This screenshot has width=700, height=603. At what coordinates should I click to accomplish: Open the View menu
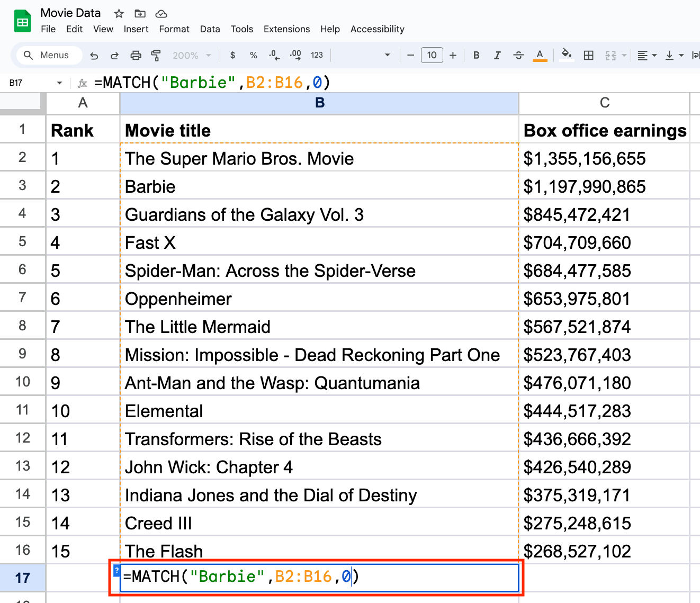tap(103, 29)
